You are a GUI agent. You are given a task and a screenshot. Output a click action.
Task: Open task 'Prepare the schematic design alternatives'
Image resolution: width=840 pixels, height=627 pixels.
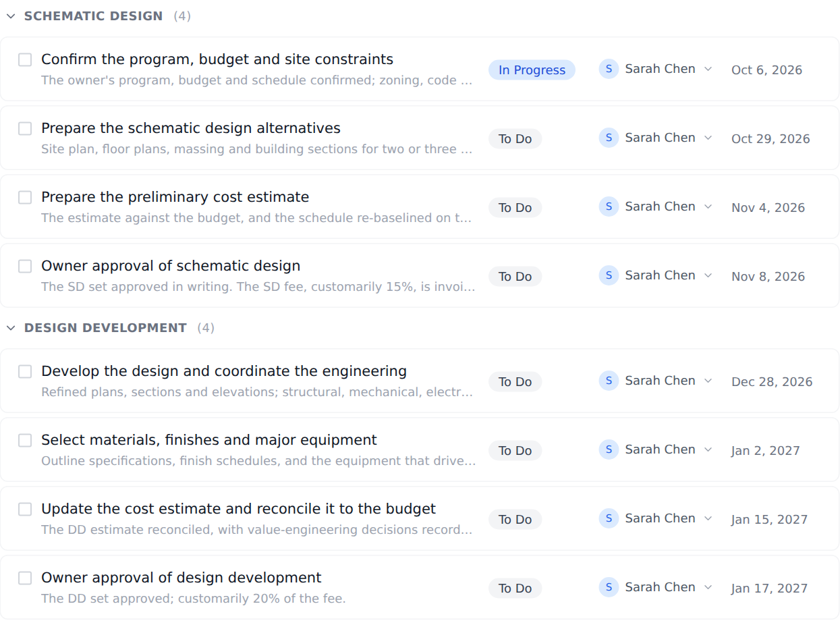point(191,128)
